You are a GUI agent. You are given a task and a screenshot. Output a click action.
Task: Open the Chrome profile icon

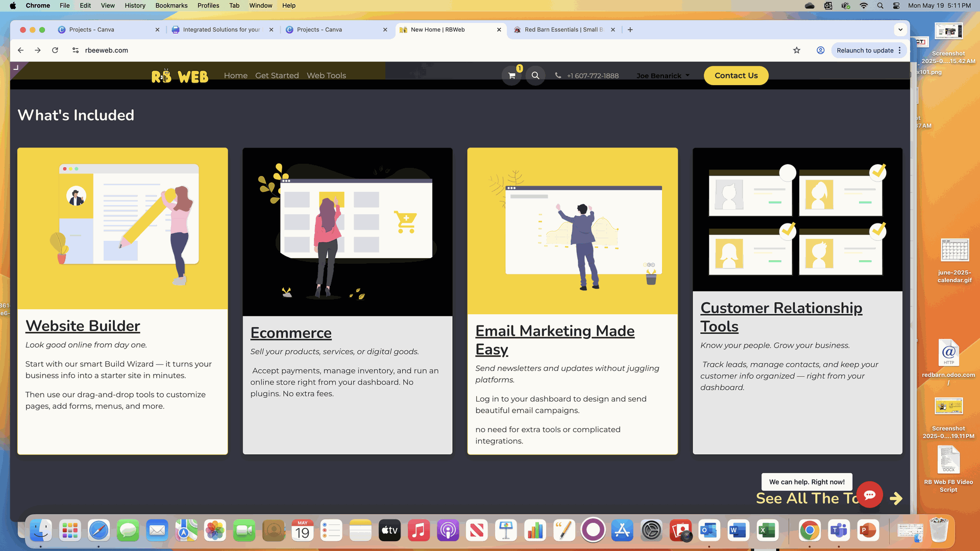click(820, 50)
